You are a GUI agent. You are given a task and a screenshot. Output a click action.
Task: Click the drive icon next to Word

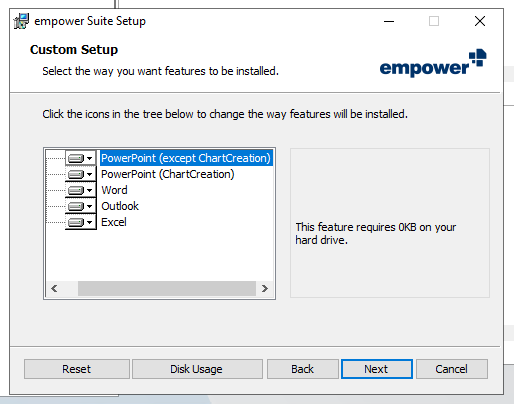(76, 190)
